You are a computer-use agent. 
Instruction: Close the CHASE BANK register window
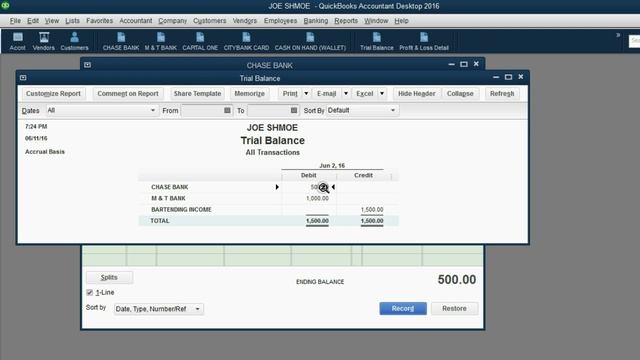[x=476, y=64]
